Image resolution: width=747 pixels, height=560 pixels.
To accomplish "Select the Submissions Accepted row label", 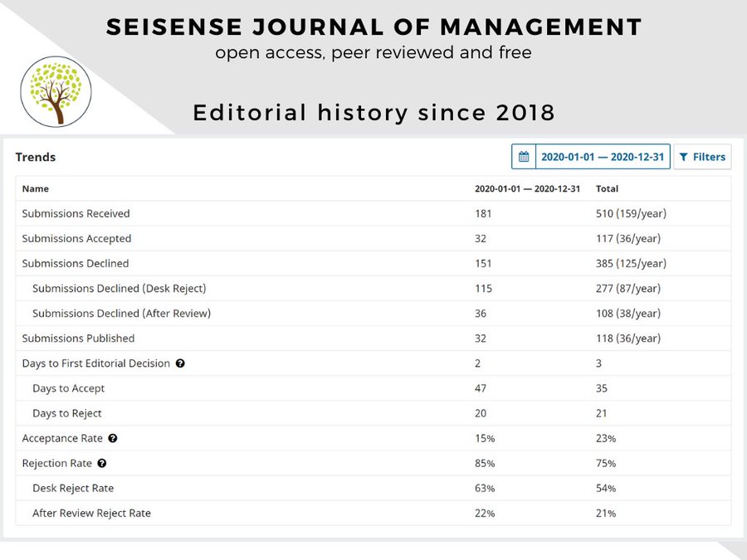I will [x=76, y=239].
